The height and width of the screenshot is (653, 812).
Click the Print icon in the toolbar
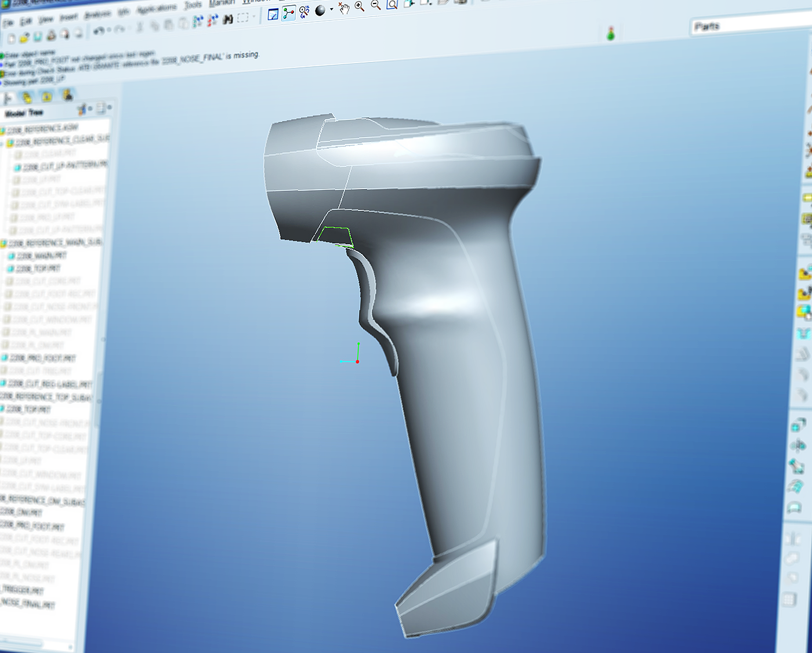point(51,35)
